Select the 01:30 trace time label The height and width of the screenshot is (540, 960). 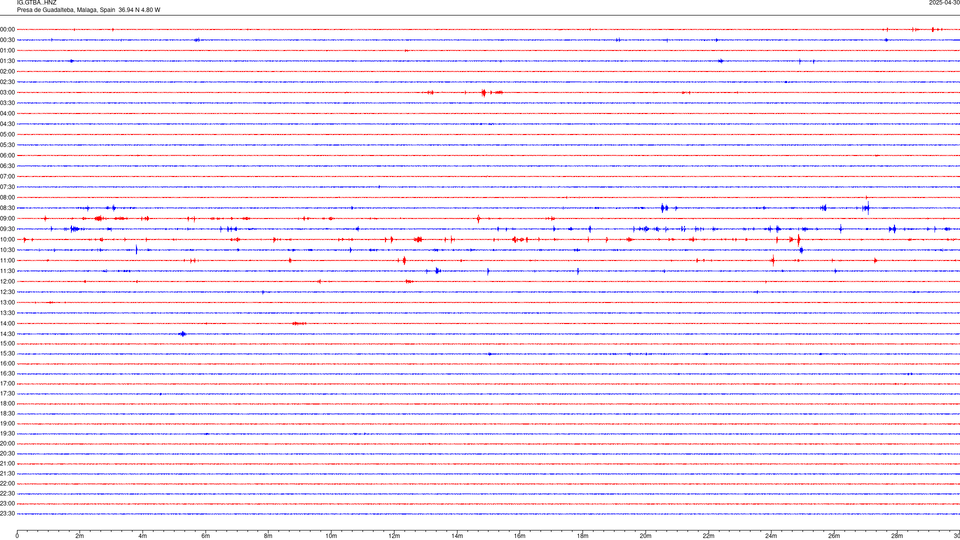[x=7, y=61]
